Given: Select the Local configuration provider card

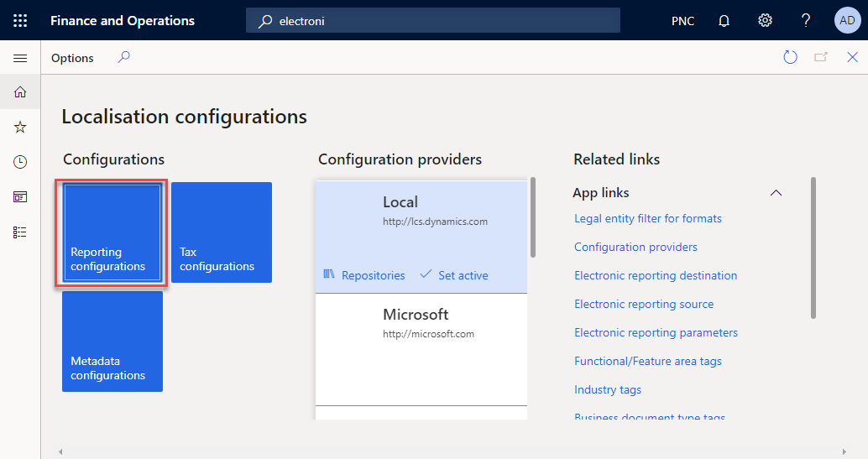Looking at the screenshot, I should click(x=421, y=237).
